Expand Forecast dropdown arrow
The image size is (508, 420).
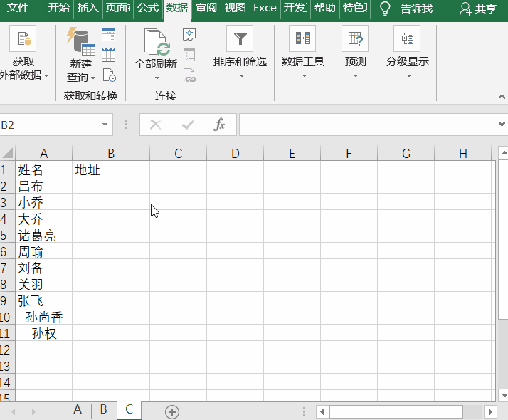[356, 76]
